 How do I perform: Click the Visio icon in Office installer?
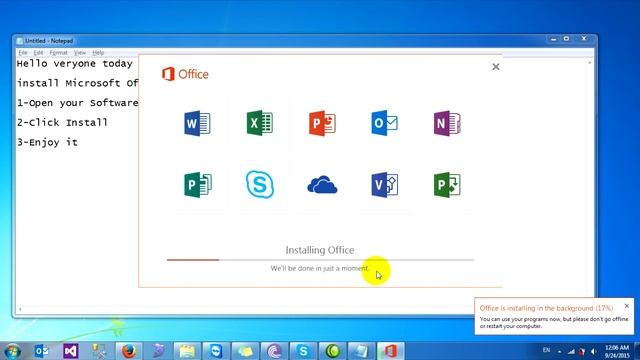pos(384,185)
